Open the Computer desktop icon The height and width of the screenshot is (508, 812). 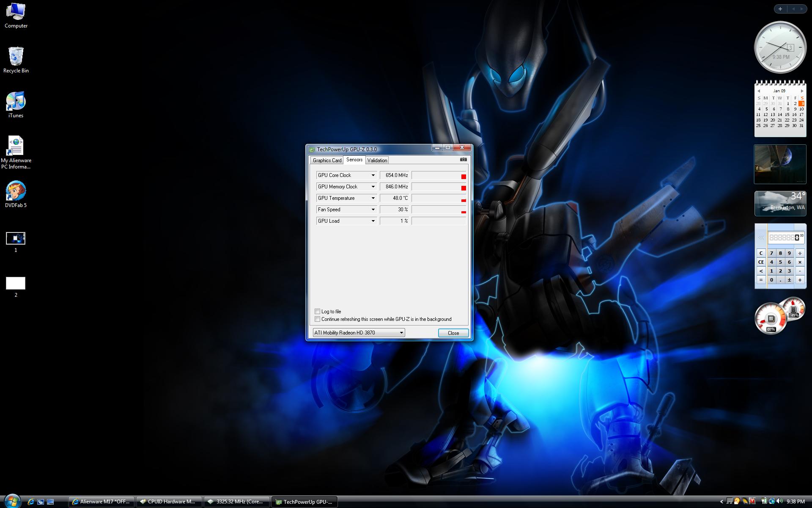(x=16, y=16)
